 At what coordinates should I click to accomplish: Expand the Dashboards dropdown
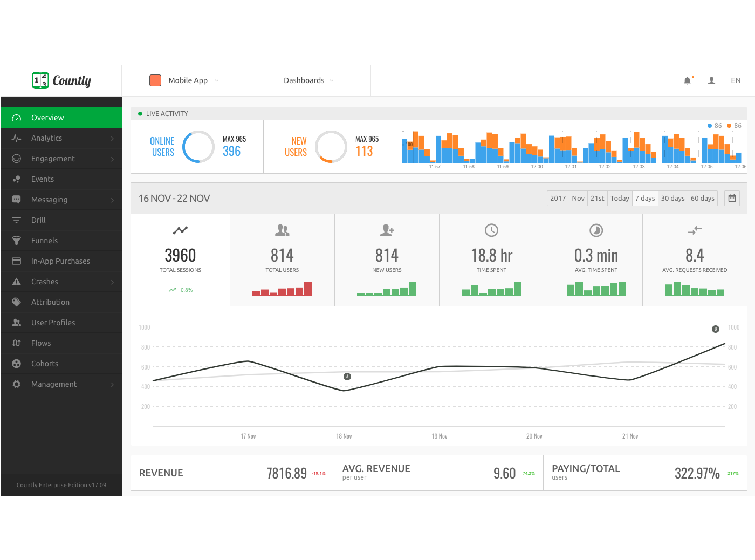click(x=308, y=80)
